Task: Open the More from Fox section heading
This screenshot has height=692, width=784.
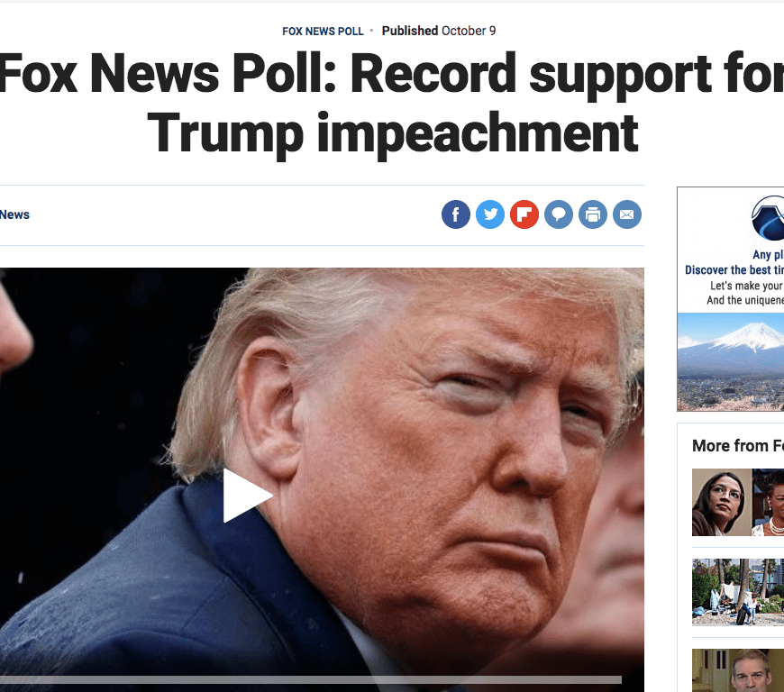Action: pos(737,445)
